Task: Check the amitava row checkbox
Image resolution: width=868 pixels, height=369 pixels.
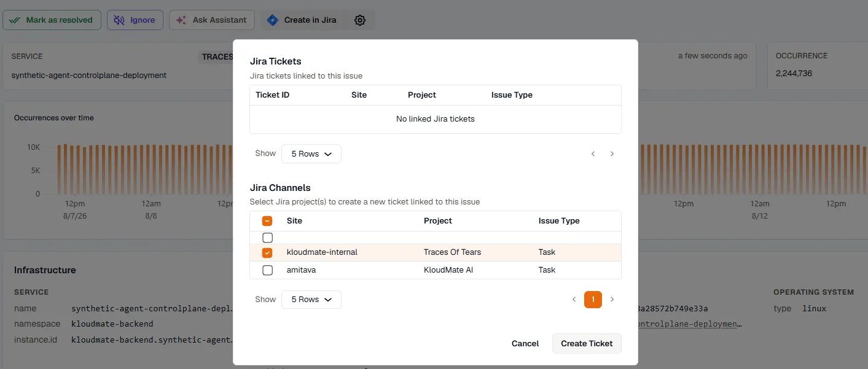Action: click(267, 270)
